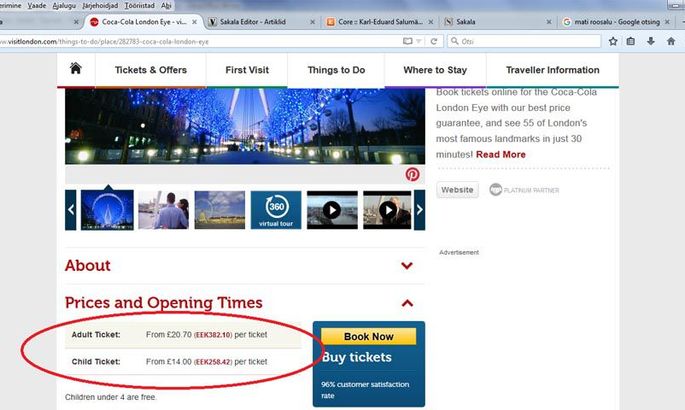Open the Järjehoidjad menu
This screenshot has height=410, width=685.
click(x=100, y=6)
